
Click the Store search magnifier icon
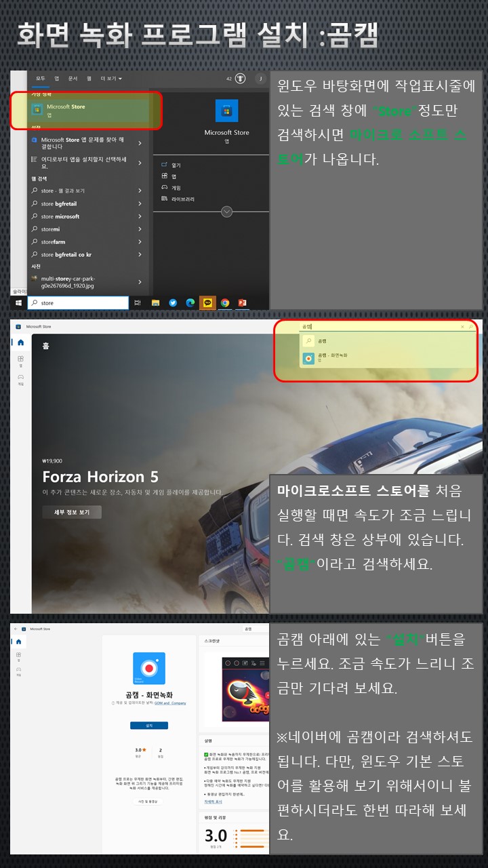470,327
